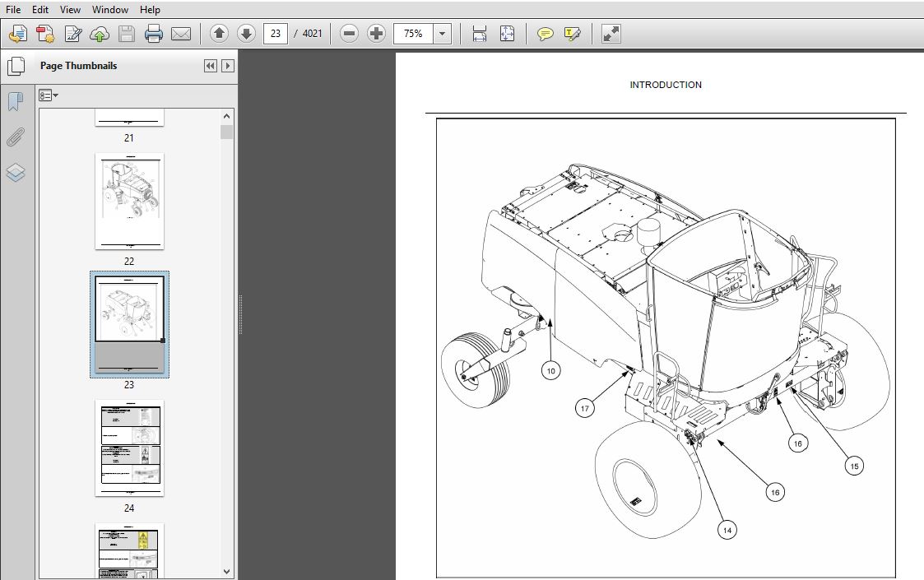This screenshot has width=924, height=580.
Task: Open thumbnail options dropdown menu
Action: pyautogui.click(x=49, y=95)
